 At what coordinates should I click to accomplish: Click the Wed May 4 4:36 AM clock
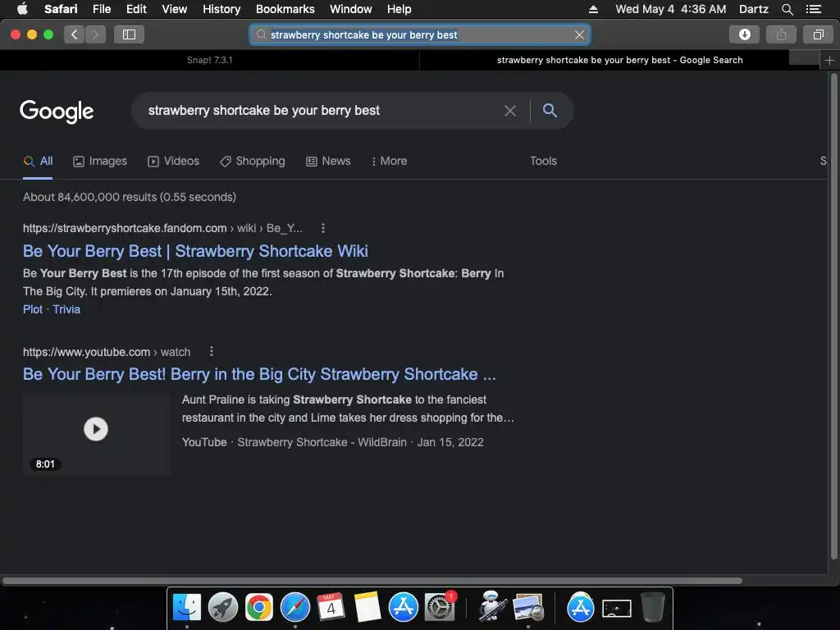point(671,9)
